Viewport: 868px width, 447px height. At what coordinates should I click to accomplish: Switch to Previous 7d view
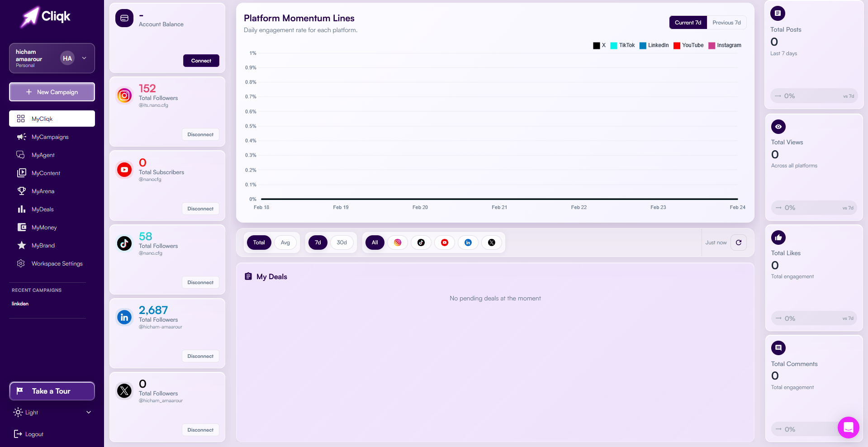tap(726, 22)
